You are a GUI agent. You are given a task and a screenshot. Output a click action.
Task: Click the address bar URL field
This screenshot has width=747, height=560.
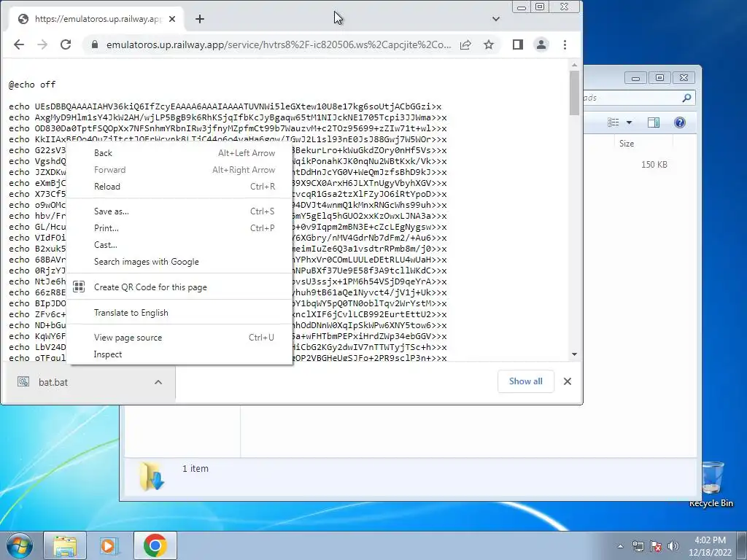pyautogui.click(x=278, y=44)
